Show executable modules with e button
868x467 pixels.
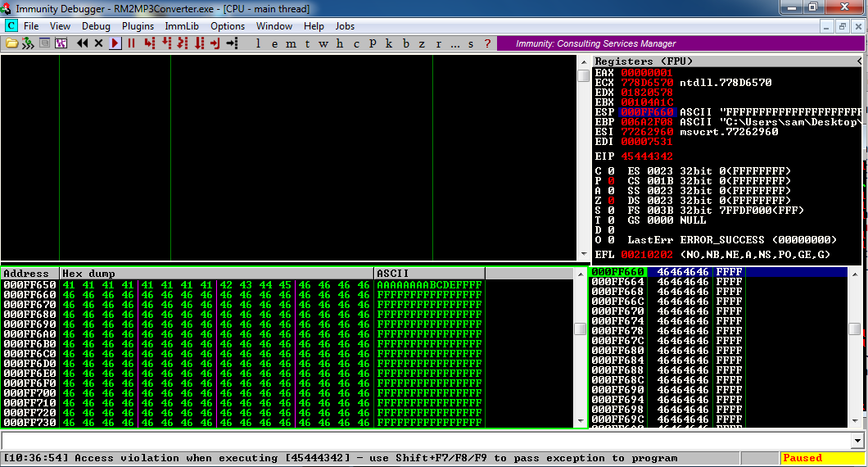point(274,43)
